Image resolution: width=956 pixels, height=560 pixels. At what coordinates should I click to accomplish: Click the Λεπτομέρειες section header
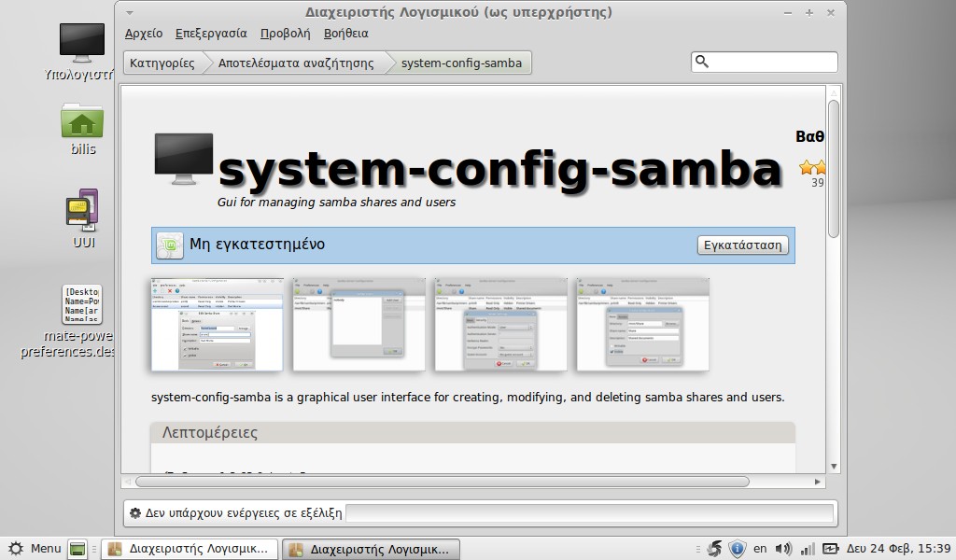coord(472,433)
